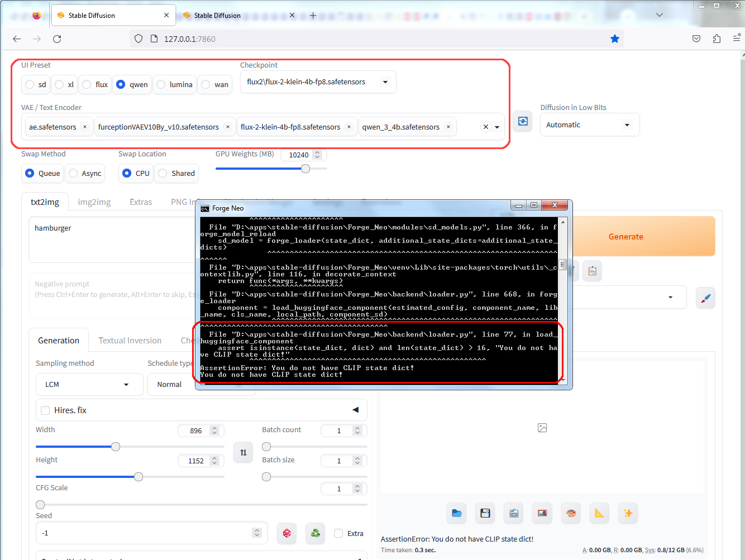Close the active Stable Diffusion browser tab
Screen dimensions: 745x560
tap(166, 16)
